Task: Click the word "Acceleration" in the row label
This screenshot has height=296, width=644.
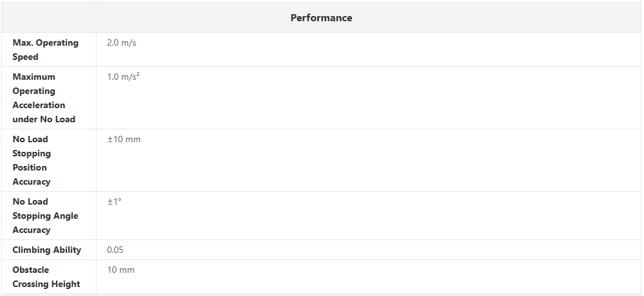Action: coord(39,105)
